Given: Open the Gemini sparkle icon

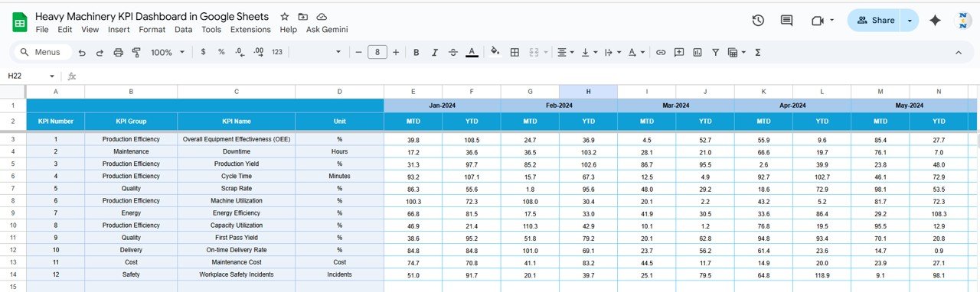Looking at the screenshot, I should [935, 21].
